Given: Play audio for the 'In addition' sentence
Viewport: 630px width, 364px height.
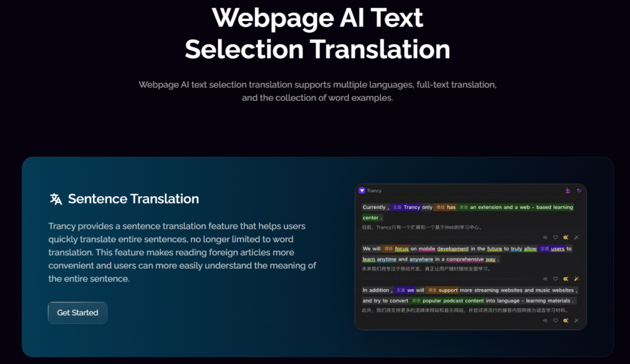Looking at the screenshot, I should pyautogui.click(x=545, y=320).
